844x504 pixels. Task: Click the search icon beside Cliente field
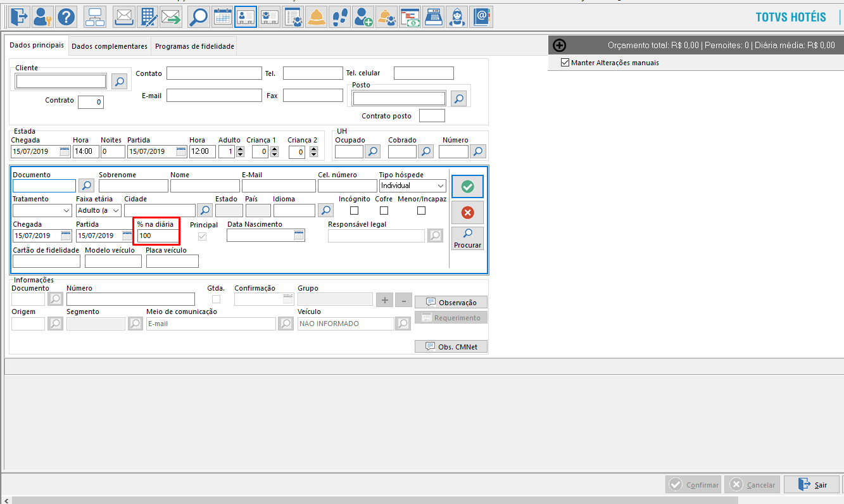pos(119,81)
